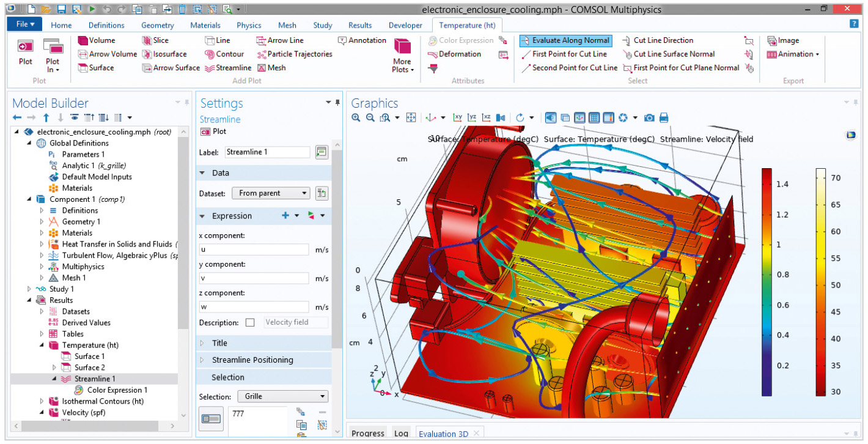The width and height of the screenshot is (868, 444).
Task: Open the Selection Grille dropdown
Action: coord(282,396)
